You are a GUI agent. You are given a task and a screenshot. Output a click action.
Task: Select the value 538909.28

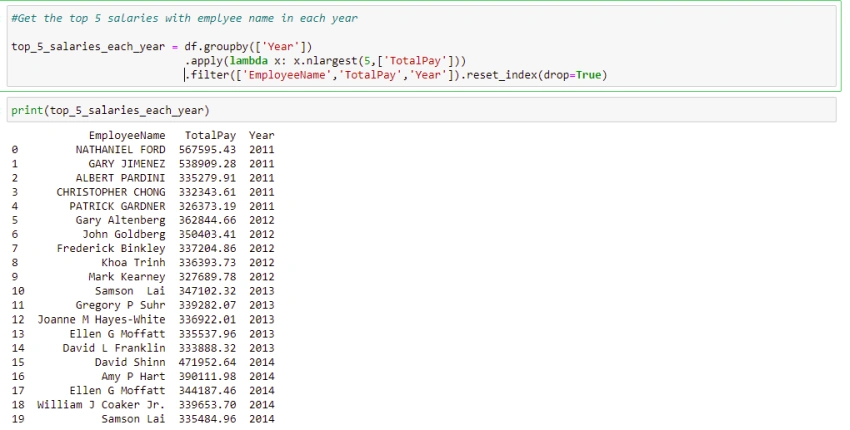point(208,164)
